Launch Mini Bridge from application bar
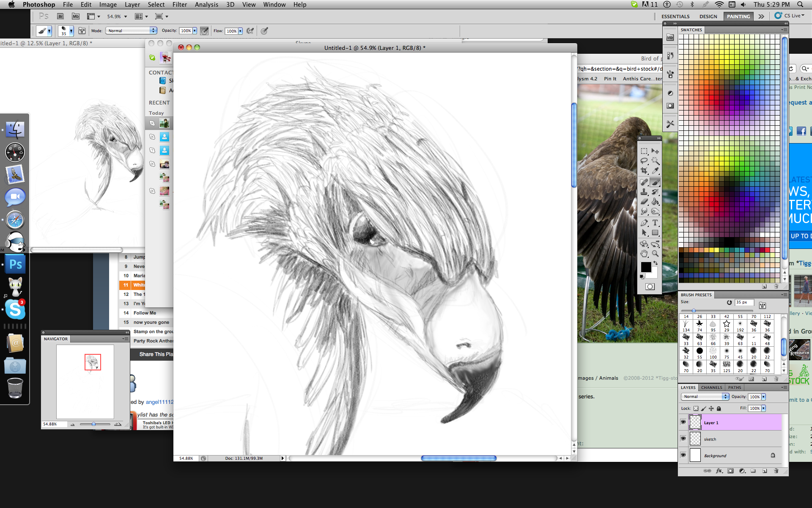 [x=76, y=17]
